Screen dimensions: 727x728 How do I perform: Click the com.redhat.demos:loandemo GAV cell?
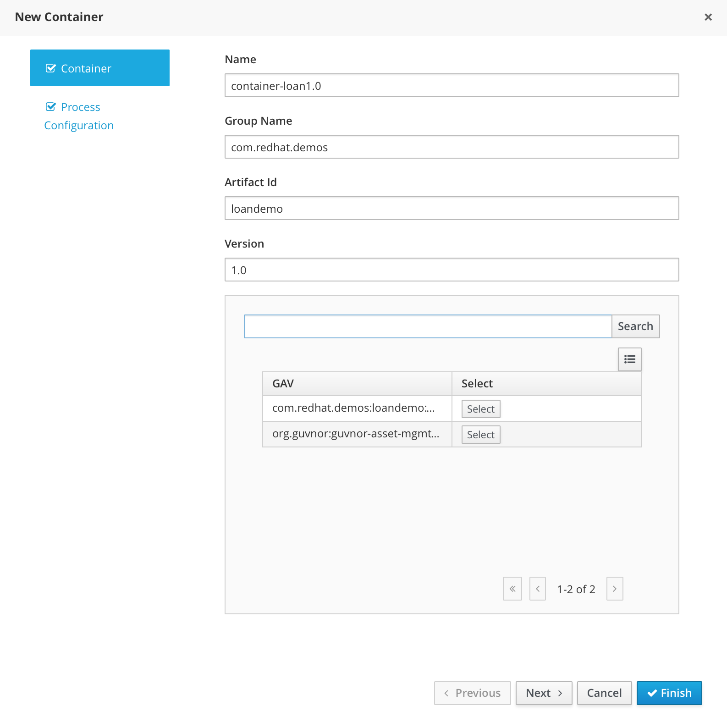pos(357,408)
